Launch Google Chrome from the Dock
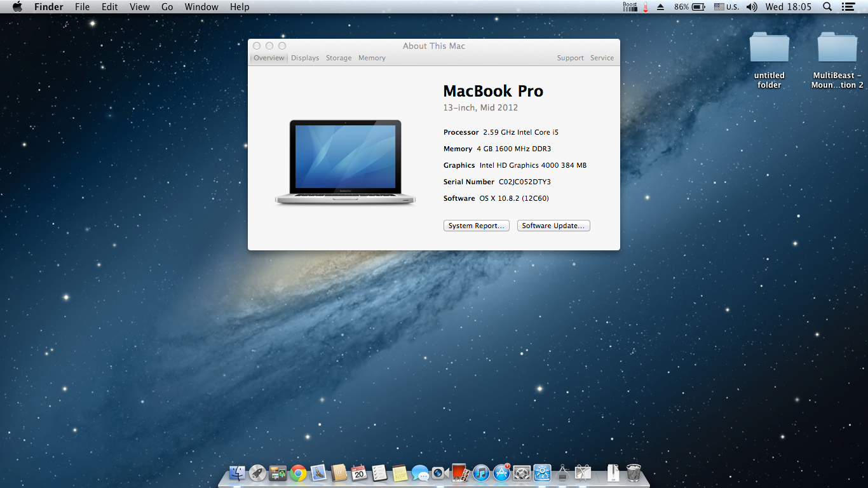 [298, 473]
